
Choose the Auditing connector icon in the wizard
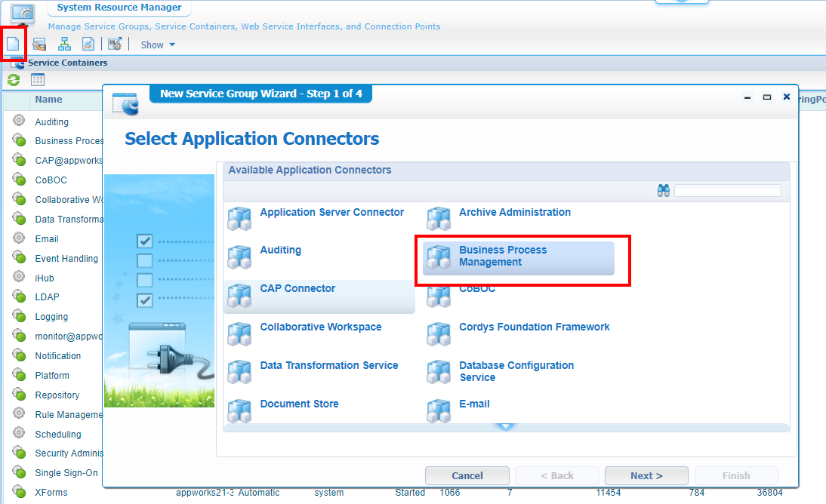(x=239, y=257)
